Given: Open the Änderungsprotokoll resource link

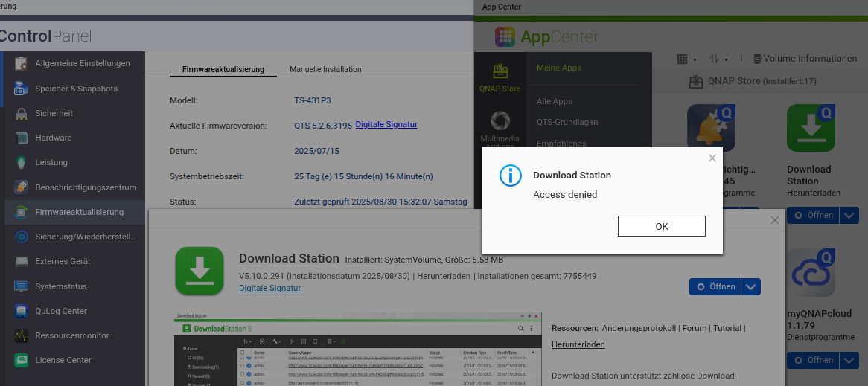Looking at the screenshot, I should point(639,328).
